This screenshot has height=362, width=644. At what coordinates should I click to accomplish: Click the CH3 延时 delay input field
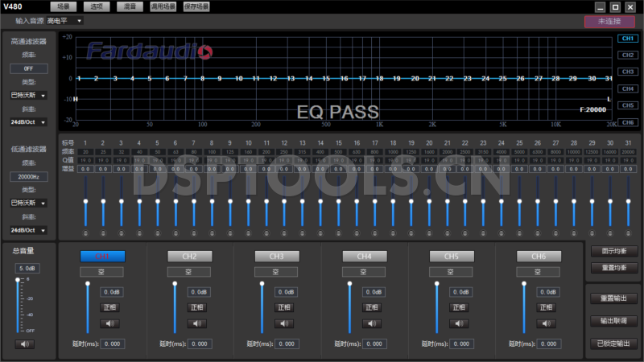(287, 343)
